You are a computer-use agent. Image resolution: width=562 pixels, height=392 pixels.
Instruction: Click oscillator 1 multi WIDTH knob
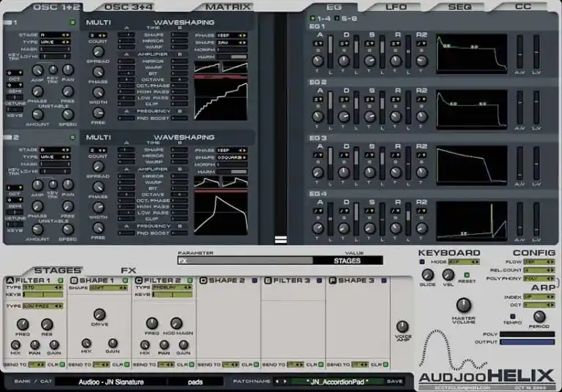coord(98,92)
